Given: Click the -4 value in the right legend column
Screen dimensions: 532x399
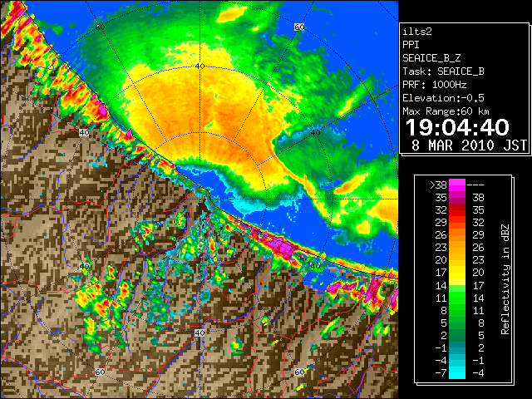Looking at the screenshot, I should 478,373.
